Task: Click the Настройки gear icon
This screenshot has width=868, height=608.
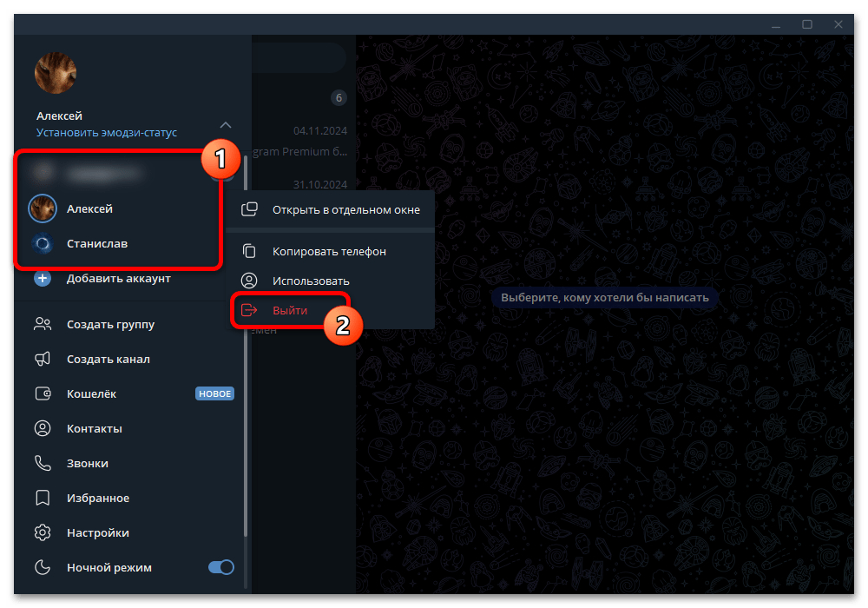Action: click(43, 532)
